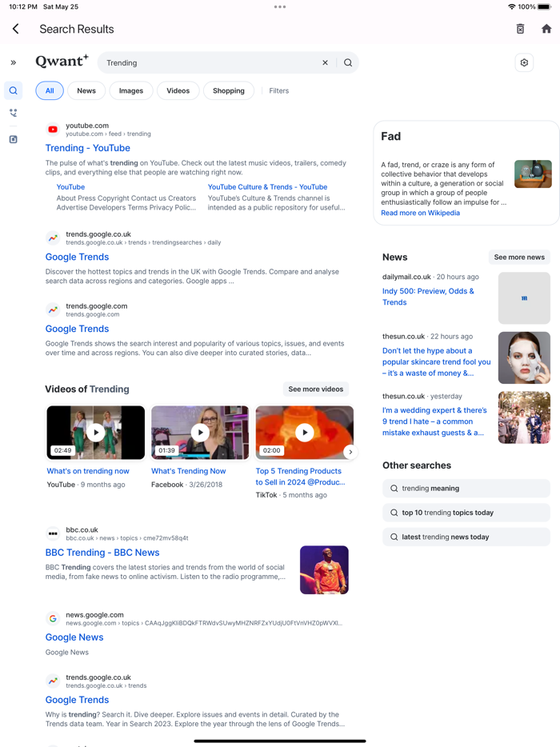This screenshot has height=747, width=560.
Task: Switch to the Shopping tab
Action: [x=228, y=90]
